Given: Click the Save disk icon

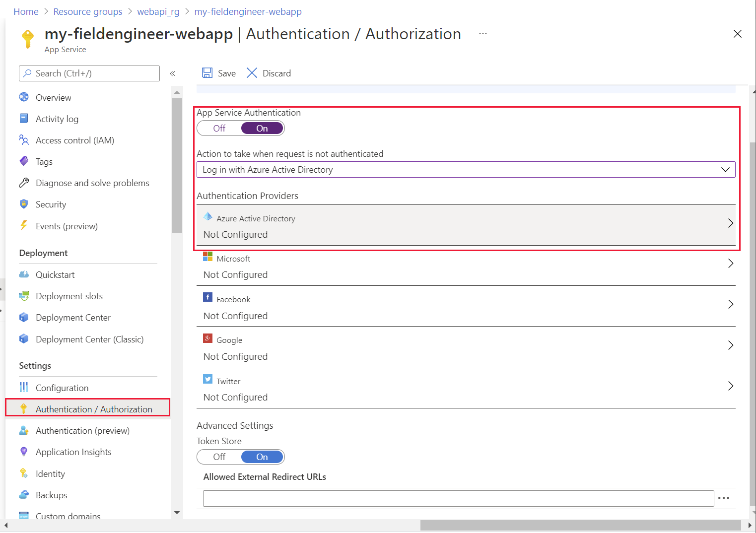Looking at the screenshot, I should [x=207, y=73].
